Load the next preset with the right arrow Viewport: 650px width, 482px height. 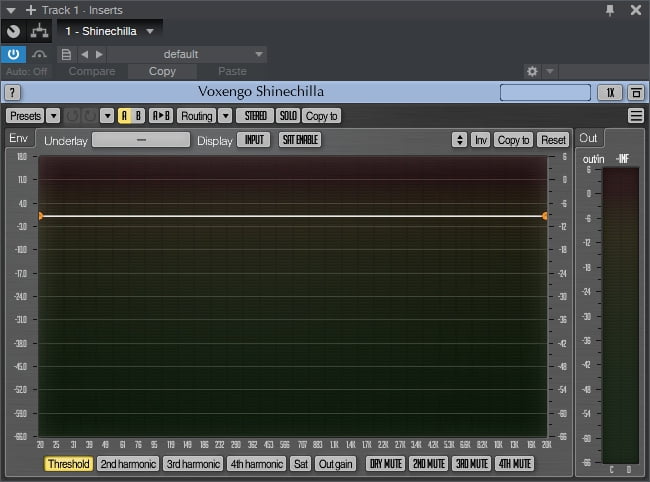tap(99, 54)
